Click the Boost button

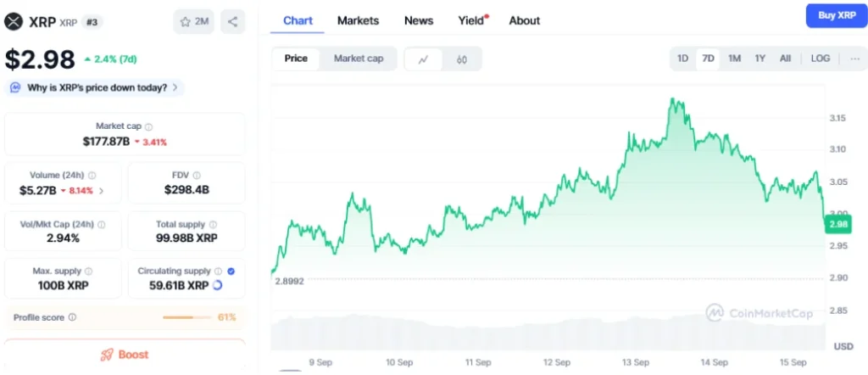[x=125, y=355]
